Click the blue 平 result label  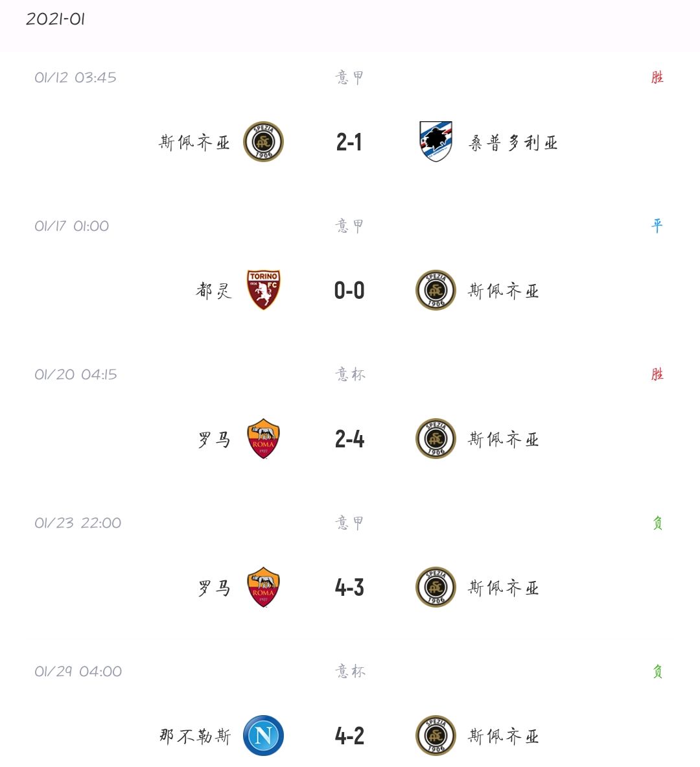coord(657,226)
